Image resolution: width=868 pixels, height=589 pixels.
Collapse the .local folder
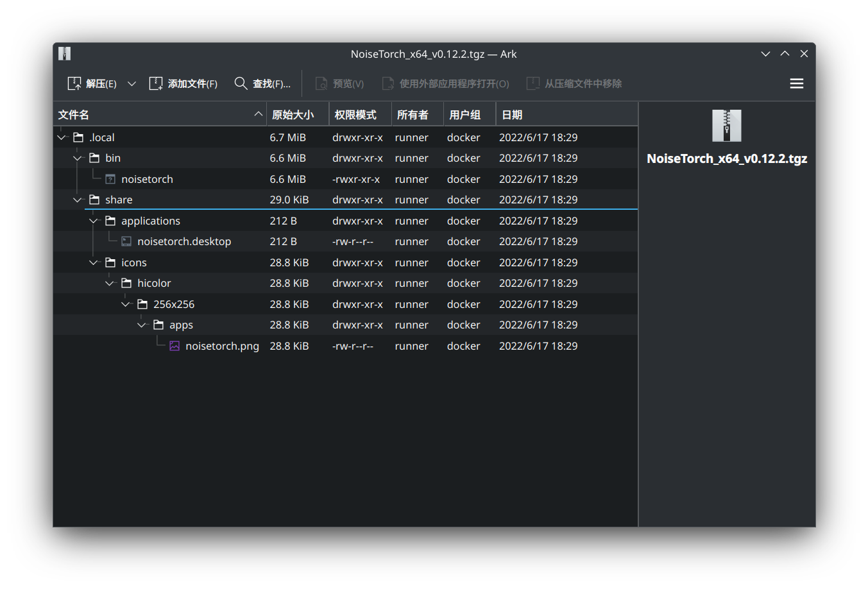62,137
